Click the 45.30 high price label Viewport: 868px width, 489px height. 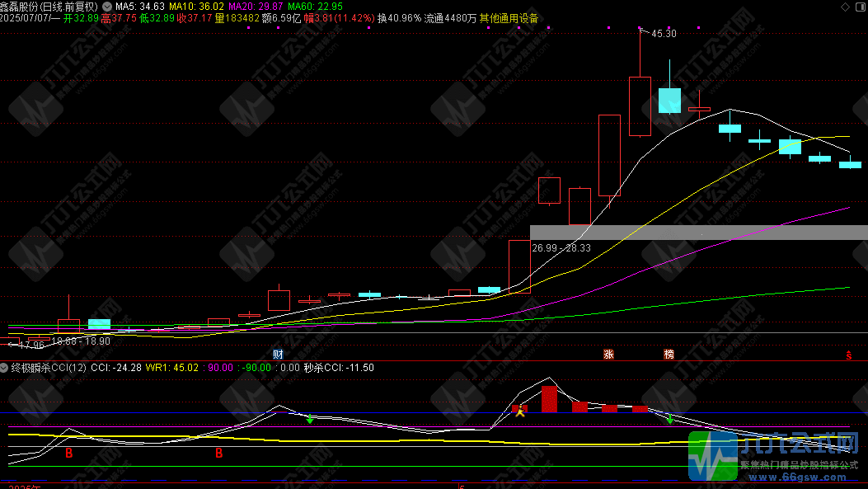[664, 34]
